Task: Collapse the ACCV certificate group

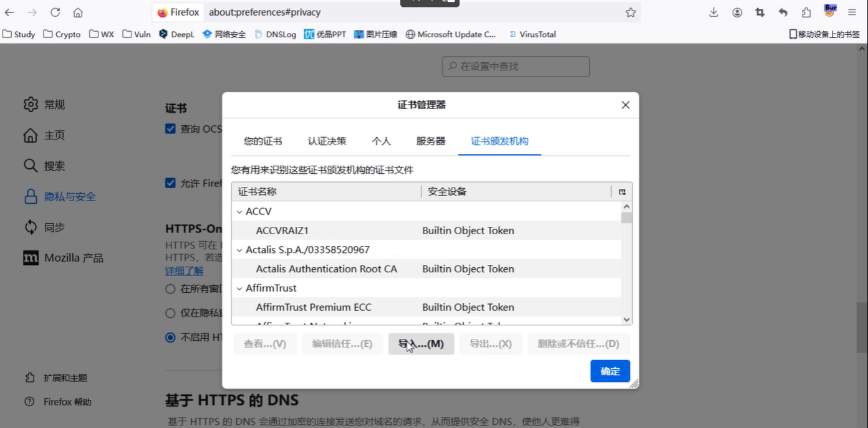Action: click(239, 212)
